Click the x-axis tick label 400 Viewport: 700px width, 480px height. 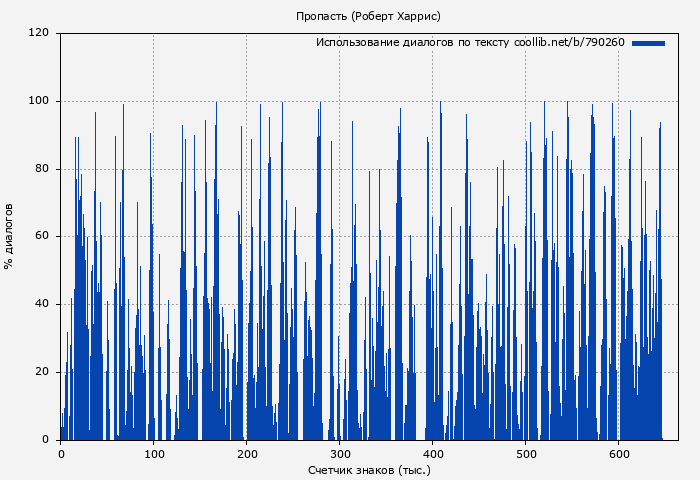click(x=433, y=454)
